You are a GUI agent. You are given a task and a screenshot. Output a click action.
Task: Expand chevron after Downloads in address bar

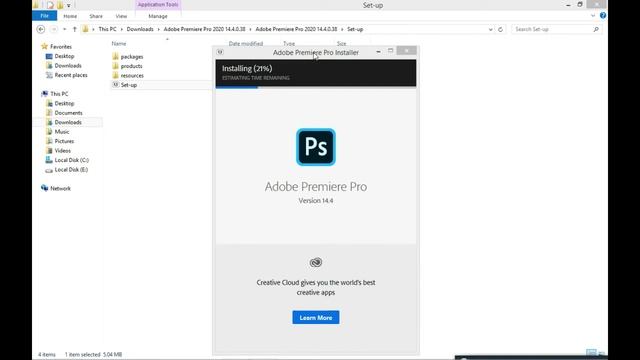pyautogui.click(x=158, y=29)
